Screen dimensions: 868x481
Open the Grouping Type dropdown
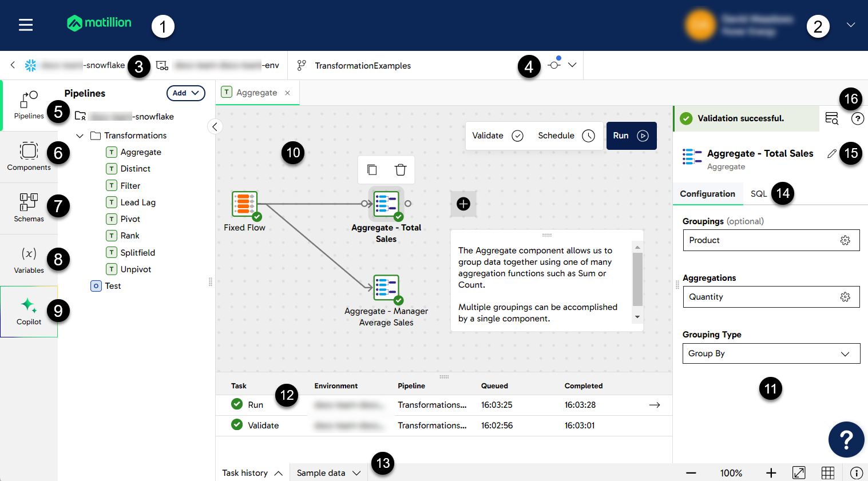pyautogui.click(x=771, y=353)
